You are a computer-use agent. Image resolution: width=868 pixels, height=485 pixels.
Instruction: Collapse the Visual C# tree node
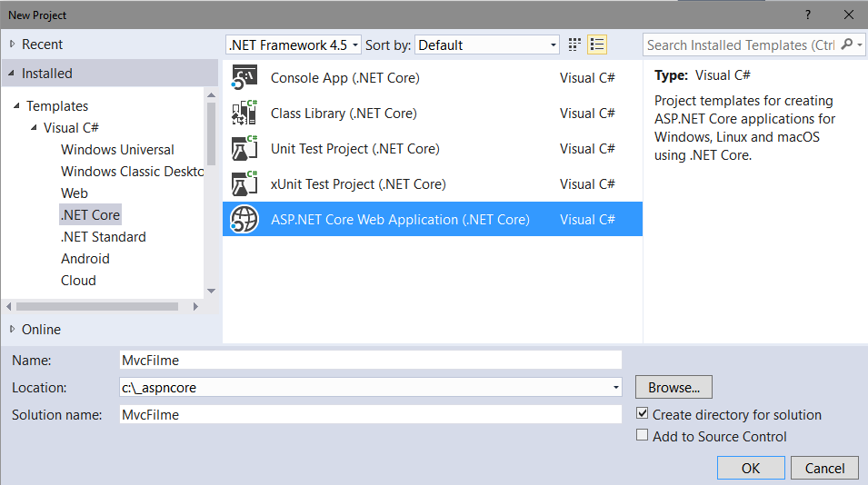[x=34, y=127]
